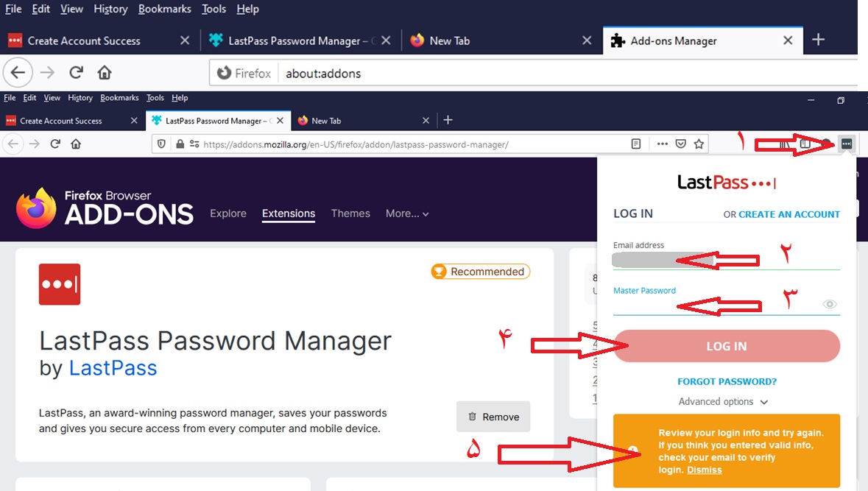This screenshot has width=868, height=491.
Task: Dismiss the orange warning message
Action: click(704, 470)
